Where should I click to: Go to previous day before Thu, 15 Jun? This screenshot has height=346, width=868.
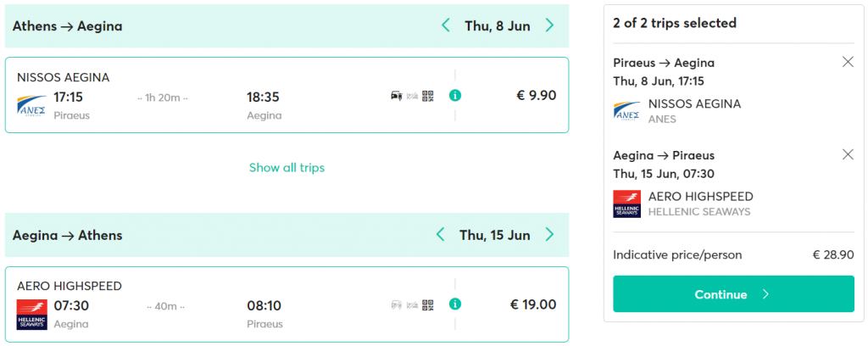tap(440, 235)
